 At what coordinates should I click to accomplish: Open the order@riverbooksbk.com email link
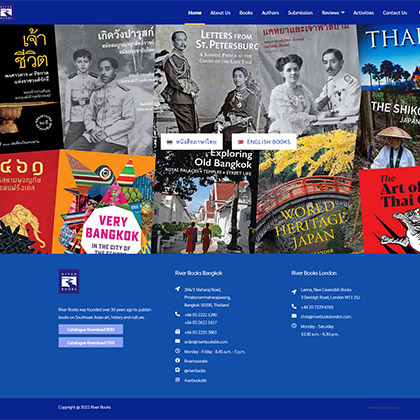206,342
